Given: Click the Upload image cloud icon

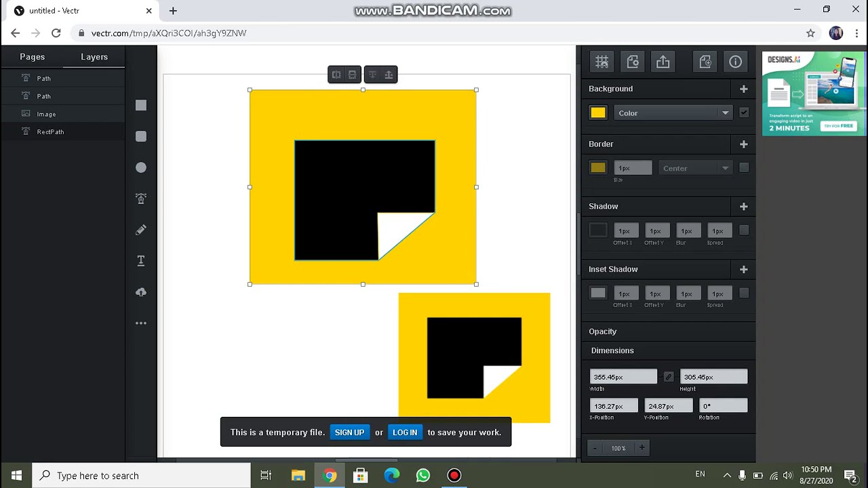Looking at the screenshot, I should point(141,292).
